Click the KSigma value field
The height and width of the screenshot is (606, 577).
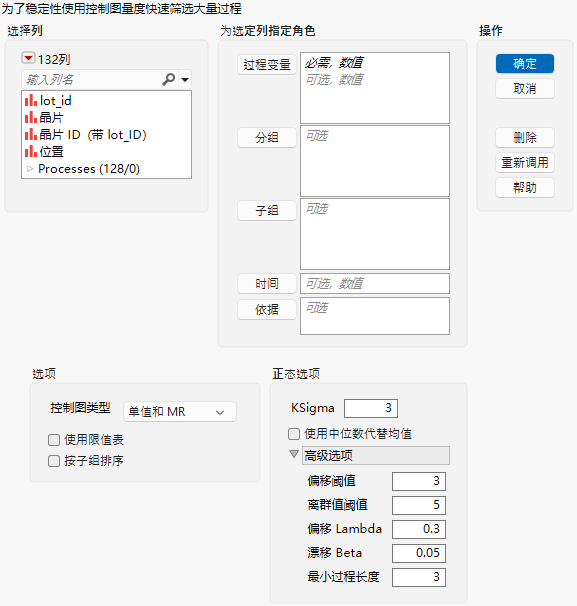tap(371, 409)
